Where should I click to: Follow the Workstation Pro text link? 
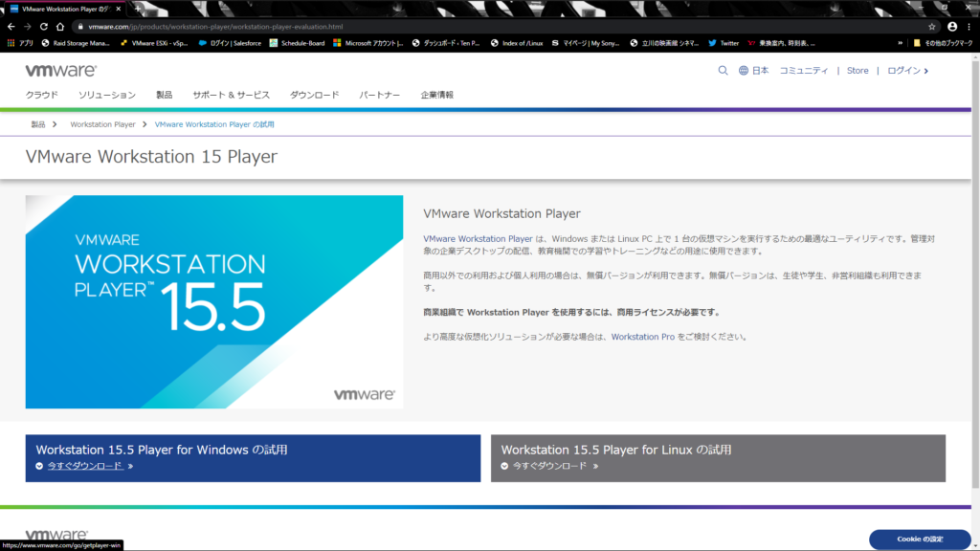coord(642,337)
